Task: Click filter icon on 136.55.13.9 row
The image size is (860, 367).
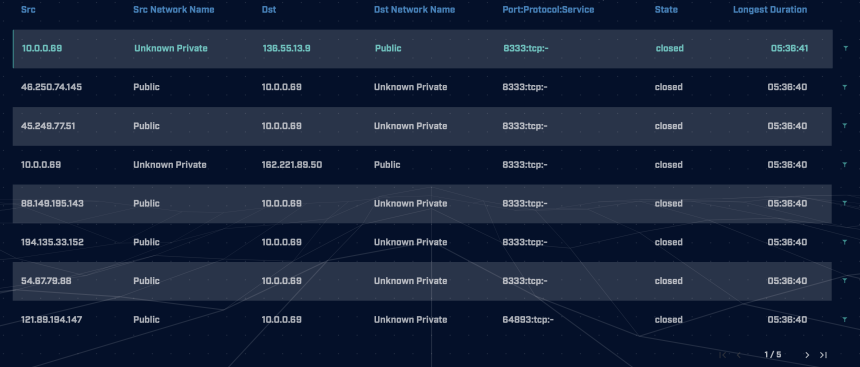Action: point(845,48)
